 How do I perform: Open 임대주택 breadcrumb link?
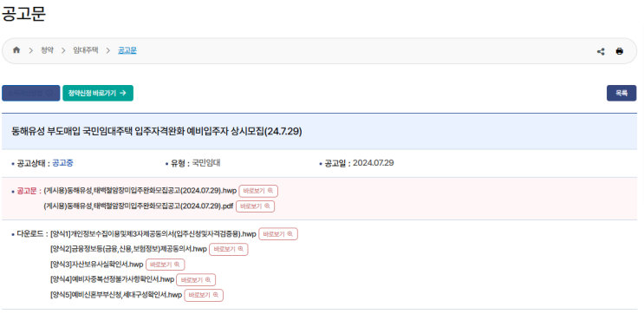(86, 50)
